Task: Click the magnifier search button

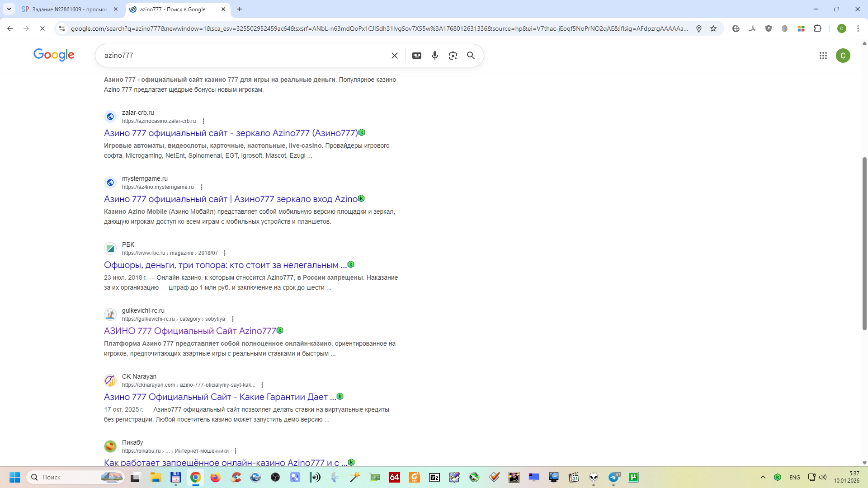Action: [471, 56]
